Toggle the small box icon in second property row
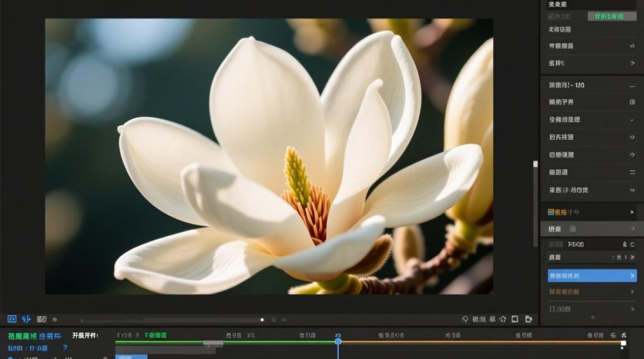 (632, 102)
